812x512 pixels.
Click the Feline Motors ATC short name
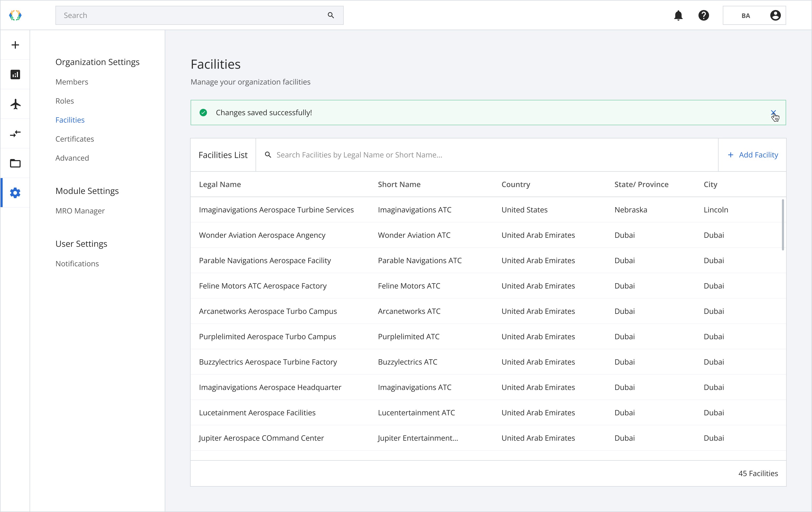tap(409, 286)
